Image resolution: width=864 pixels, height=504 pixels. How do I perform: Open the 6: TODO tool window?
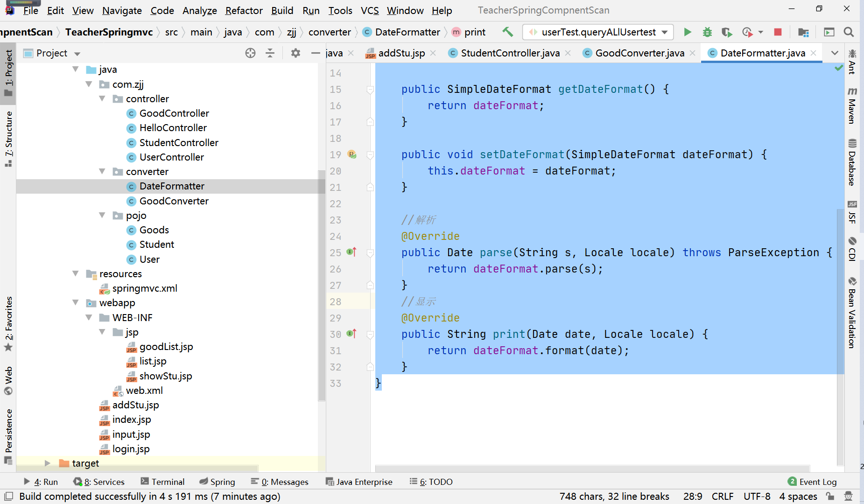coord(431,482)
